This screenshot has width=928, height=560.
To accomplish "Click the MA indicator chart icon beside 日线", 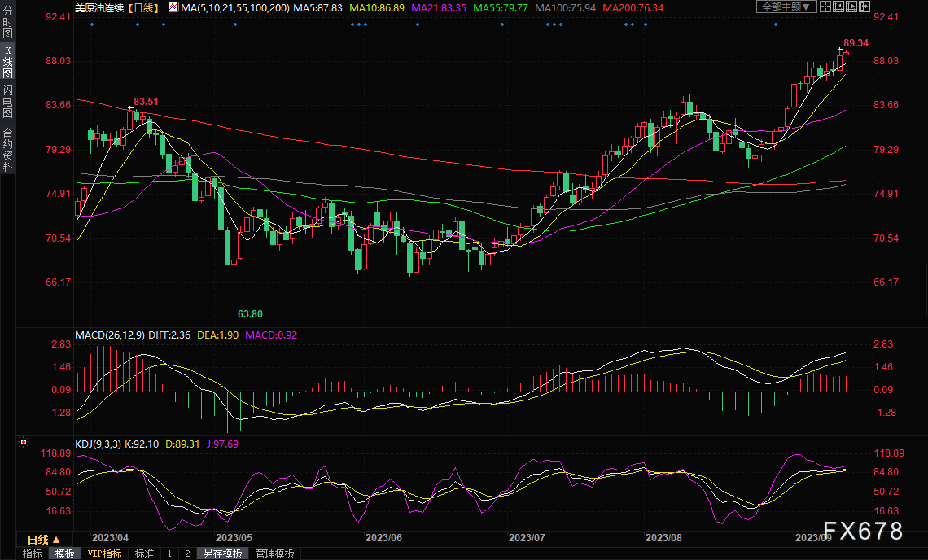I will click(x=173, y=7).
